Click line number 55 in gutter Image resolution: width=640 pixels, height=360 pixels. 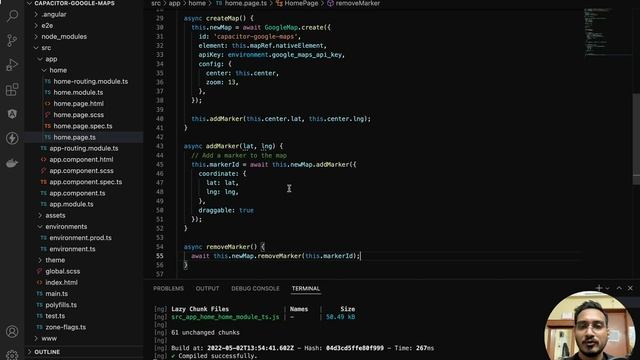point(159,256)
